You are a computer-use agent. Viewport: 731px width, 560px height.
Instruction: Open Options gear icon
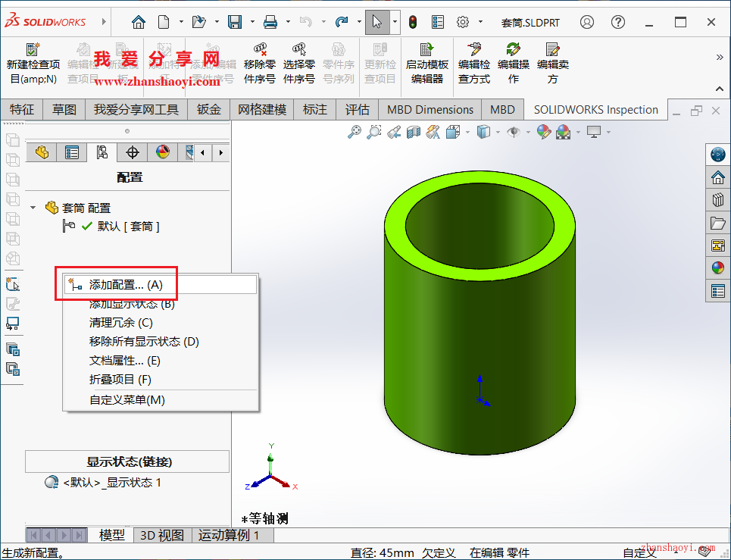tap(463, 22)
